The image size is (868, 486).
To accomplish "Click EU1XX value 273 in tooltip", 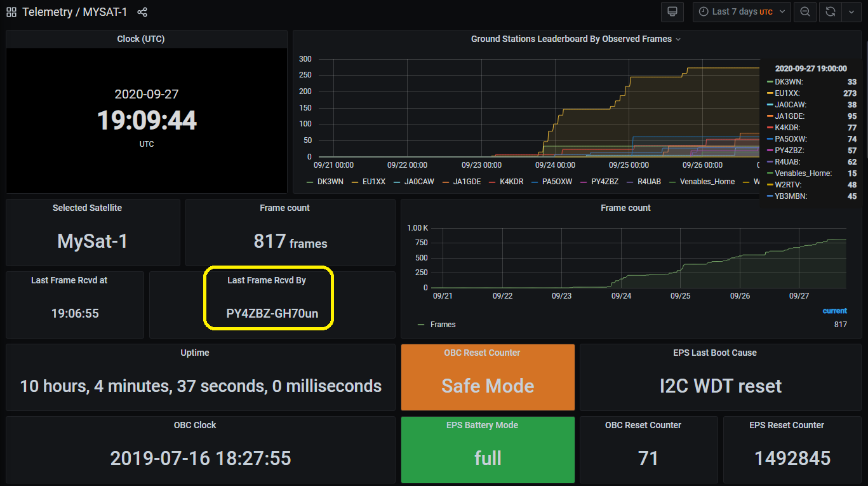I will coord(850,93).
